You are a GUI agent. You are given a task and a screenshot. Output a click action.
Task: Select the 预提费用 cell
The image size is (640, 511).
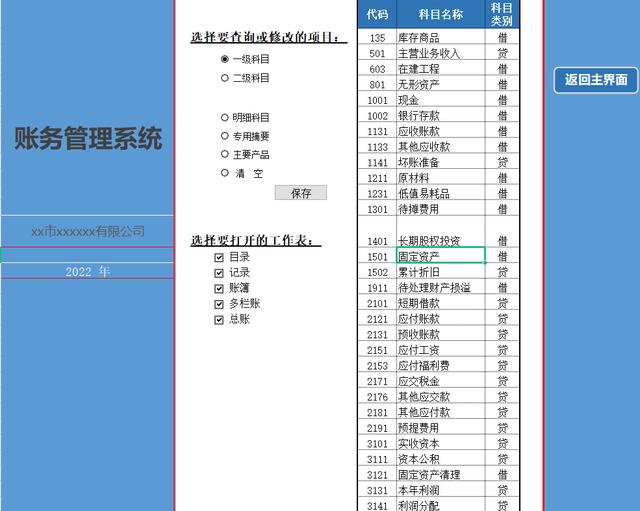coord(441,428)
